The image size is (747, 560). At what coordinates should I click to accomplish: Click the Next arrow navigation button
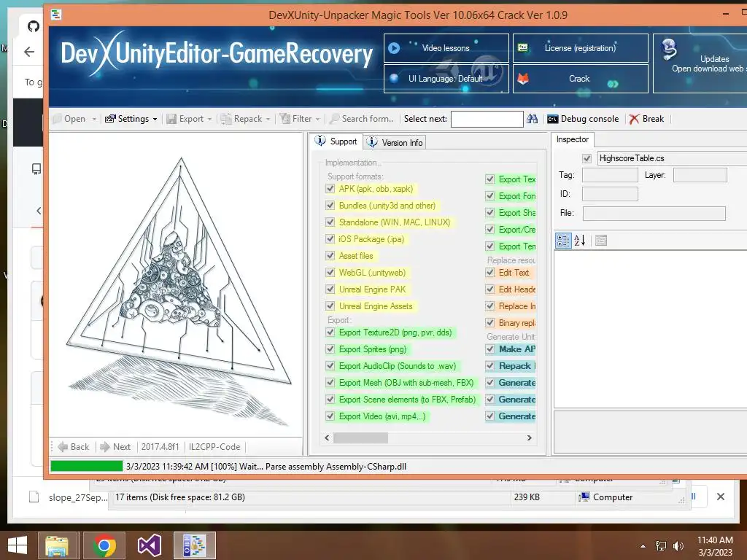[x=115, y=447]
